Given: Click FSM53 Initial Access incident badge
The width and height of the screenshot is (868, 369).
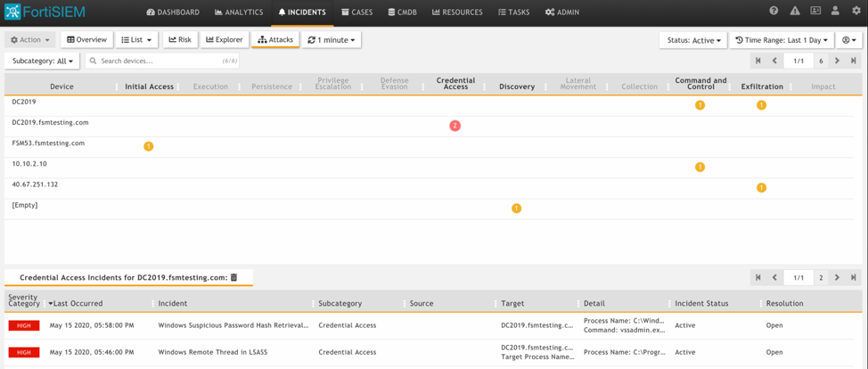Looking at the screenshot, I should 148,146.
